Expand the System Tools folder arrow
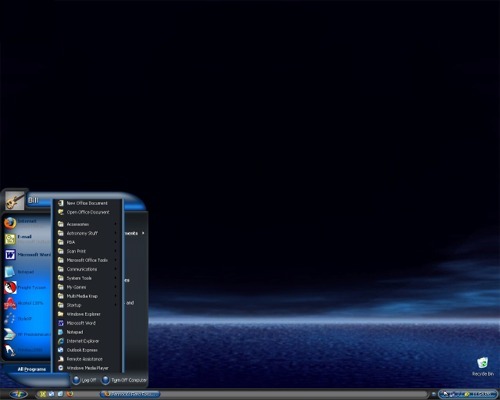 (116, 278)
